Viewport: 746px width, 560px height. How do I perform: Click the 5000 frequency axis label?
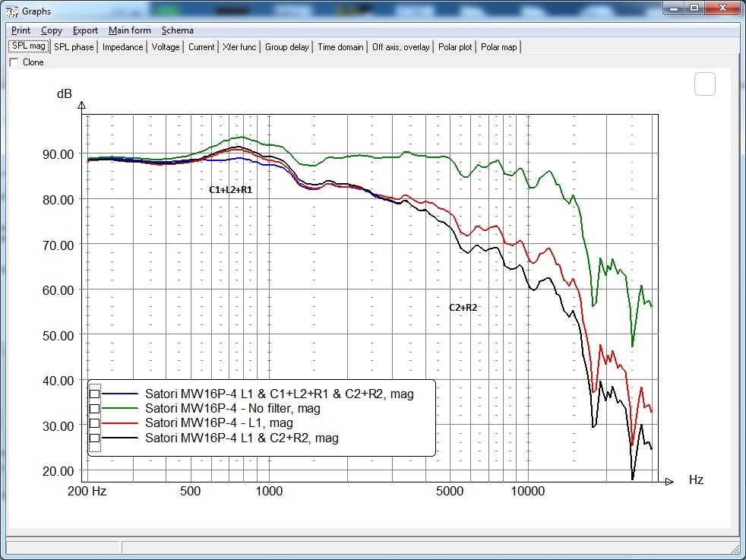tap(450, 491)
